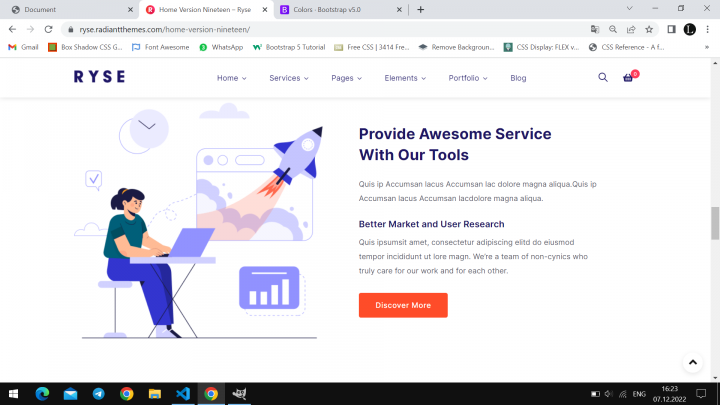720x405 pixels.
Task: Expand the Elements nav dropdown
Action: [x=405, y=78]
